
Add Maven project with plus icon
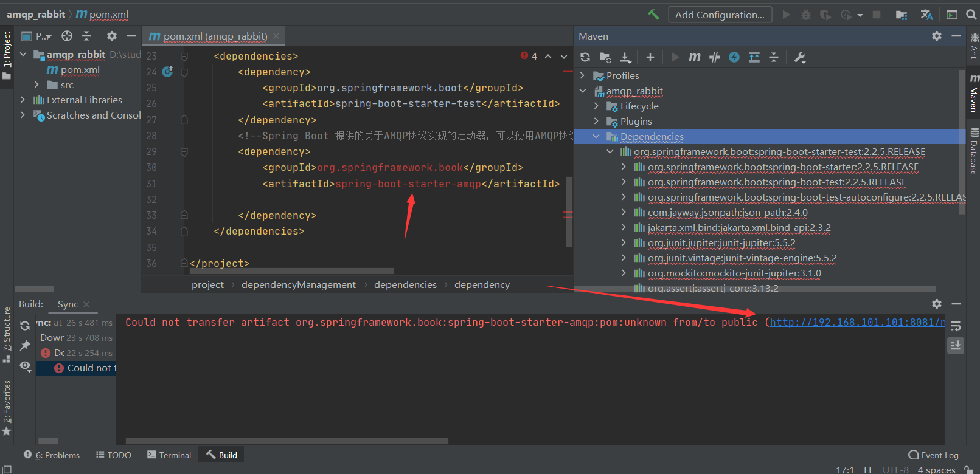coord(650,57)
